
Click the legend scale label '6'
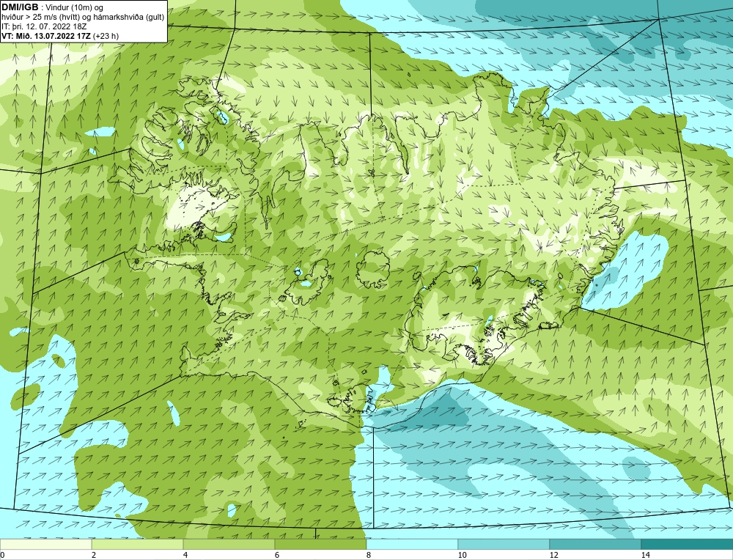[x=277, y=555]
